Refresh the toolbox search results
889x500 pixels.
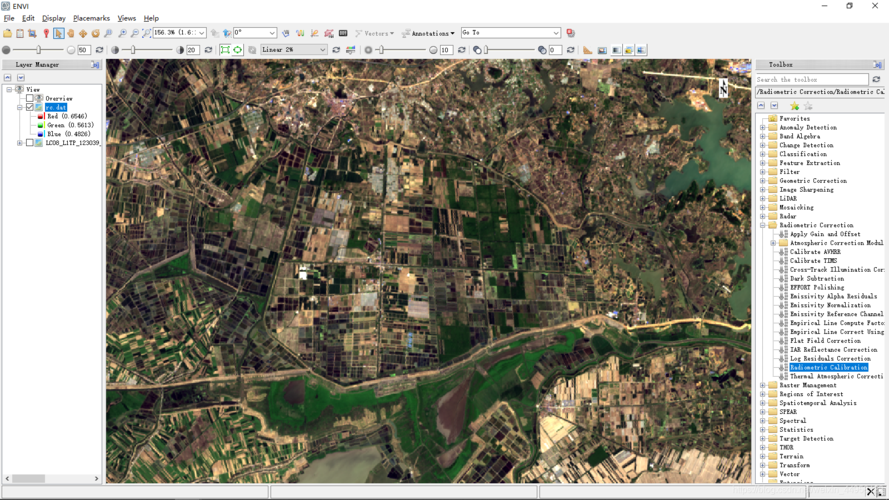click(x=876, y=79)
